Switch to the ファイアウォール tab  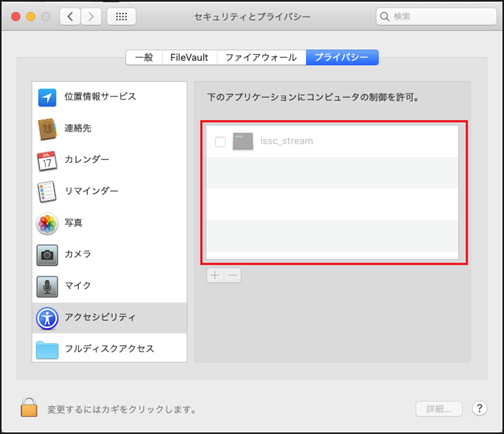pyautogui.click(x=261, y=57)
